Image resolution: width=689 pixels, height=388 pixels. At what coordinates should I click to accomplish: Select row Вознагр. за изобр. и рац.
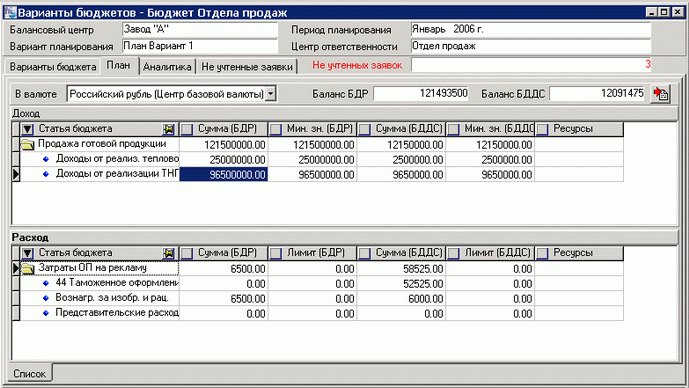click(x=317, y=298)
